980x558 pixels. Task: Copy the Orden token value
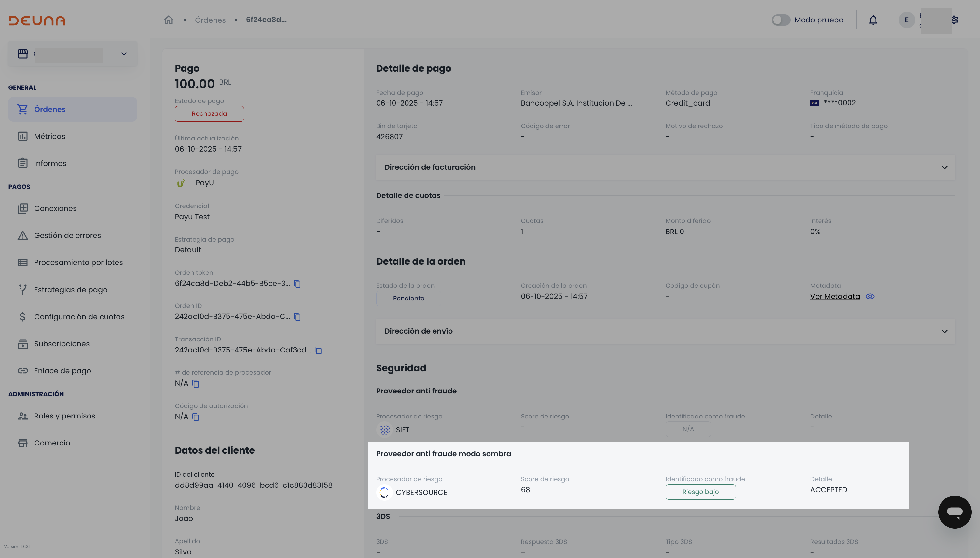tap(297, 284)
